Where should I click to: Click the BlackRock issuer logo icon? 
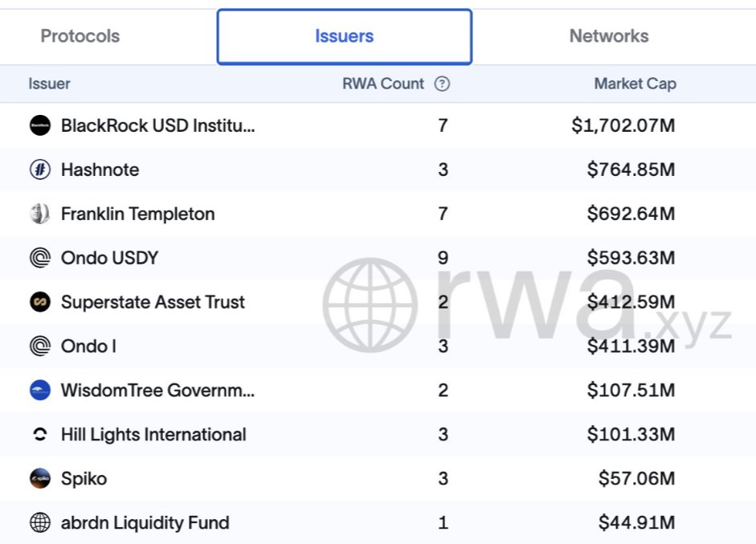[x=40, y=125]
